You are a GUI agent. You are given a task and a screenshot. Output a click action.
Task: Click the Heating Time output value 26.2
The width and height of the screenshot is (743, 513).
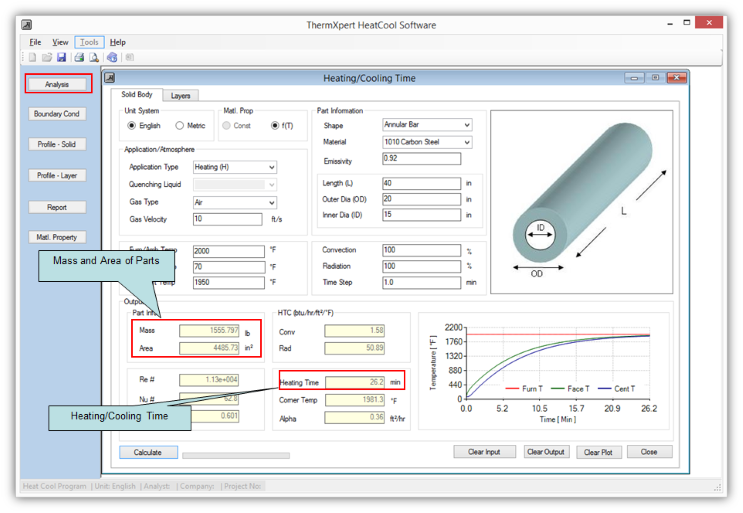coord(354,382)
